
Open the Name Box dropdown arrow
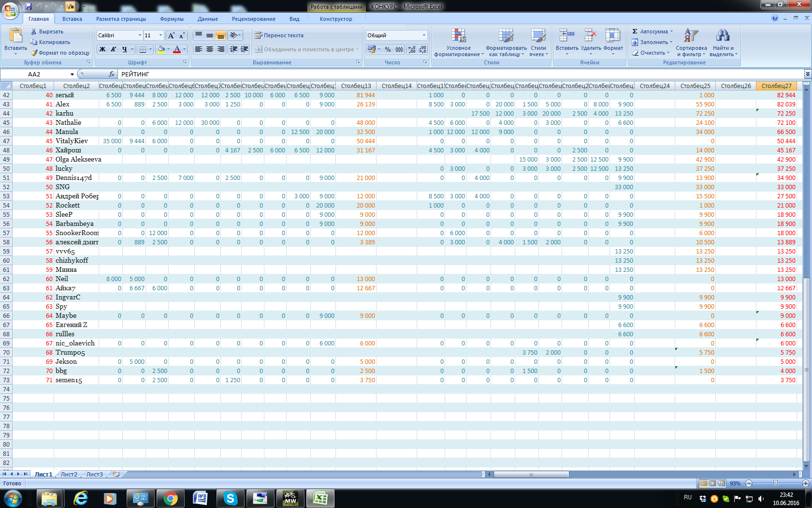[x=72, y=74]
